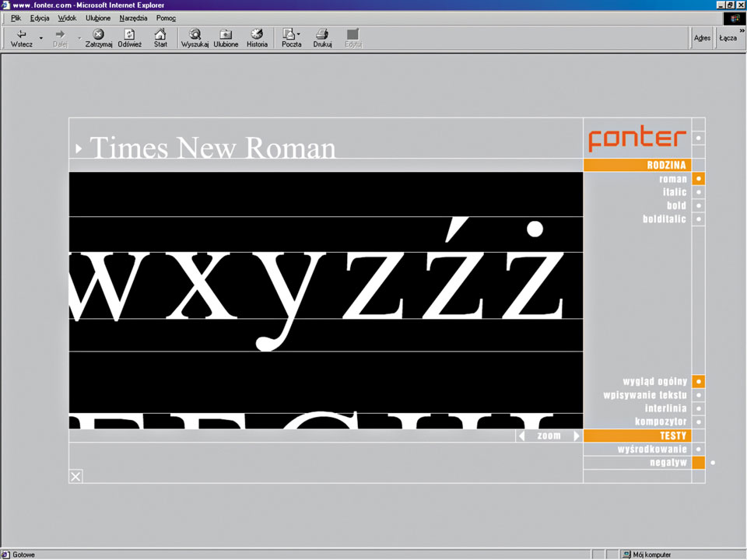Click the fonter logo

point(637,139)
